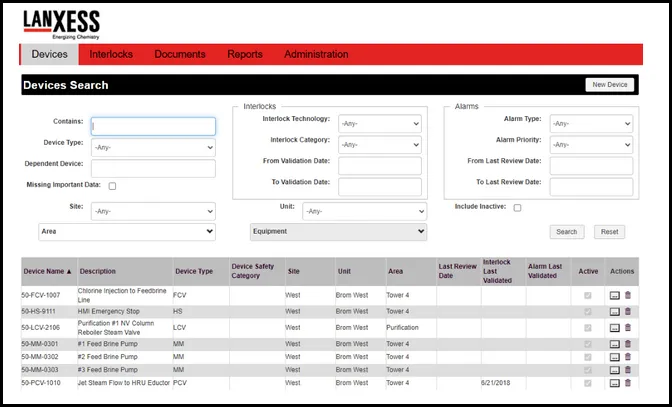Go to the Documents tab
This screenshot has width=672, height=407.
point(180,54)
